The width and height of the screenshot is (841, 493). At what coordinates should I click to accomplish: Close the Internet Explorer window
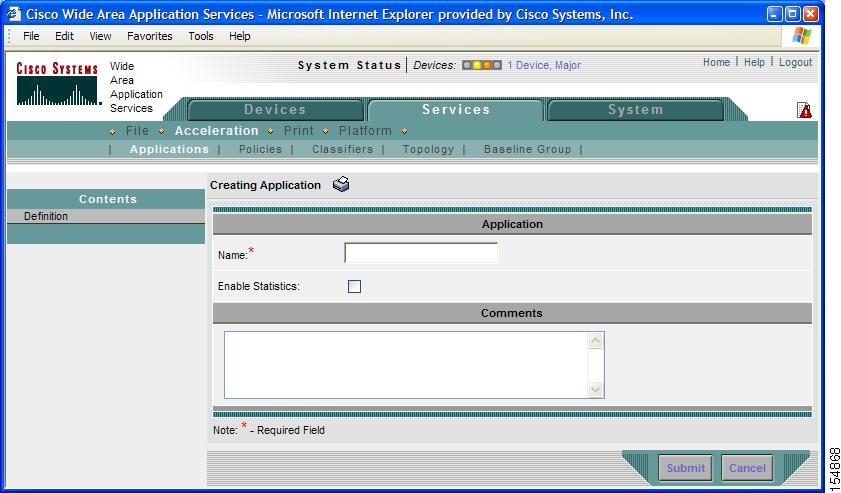click(x=811, y=14)
